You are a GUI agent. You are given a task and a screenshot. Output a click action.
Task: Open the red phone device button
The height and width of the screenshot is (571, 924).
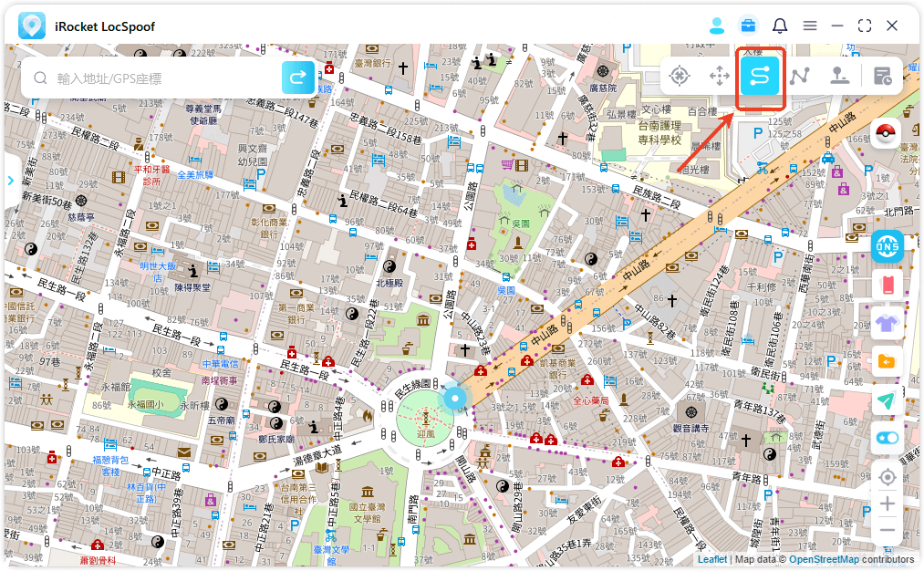[x=887, y=285]
